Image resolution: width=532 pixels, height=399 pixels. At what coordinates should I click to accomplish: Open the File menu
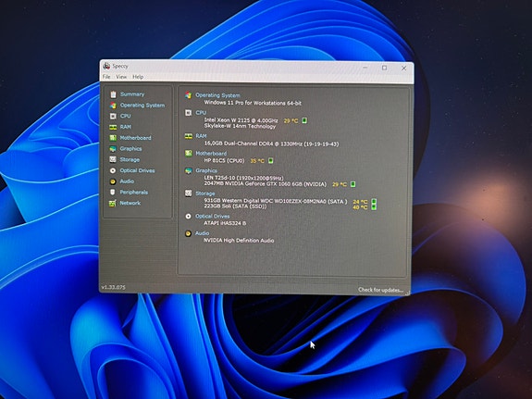106,77
